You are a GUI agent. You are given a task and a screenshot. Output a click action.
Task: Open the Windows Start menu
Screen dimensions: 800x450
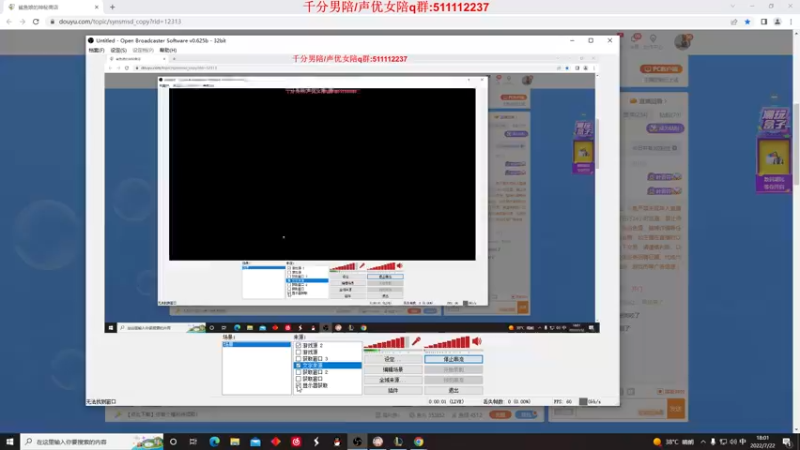click(x=10, y=441)
